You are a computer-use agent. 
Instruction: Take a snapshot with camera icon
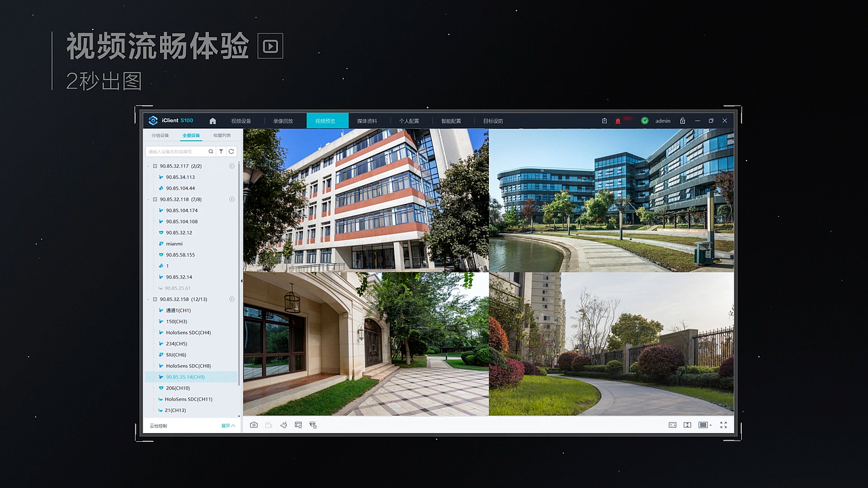point(254,425)
